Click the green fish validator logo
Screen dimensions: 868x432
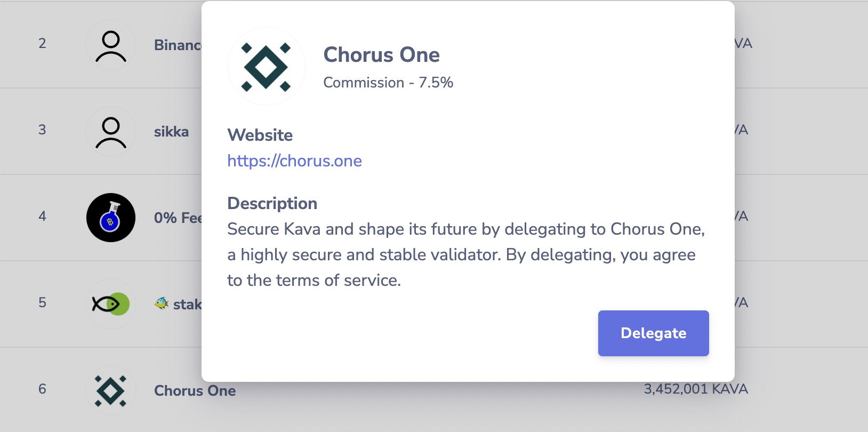[111, 304]
